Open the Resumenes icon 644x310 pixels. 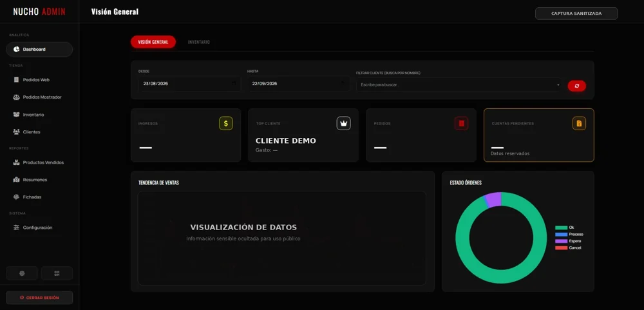[17, 180]
